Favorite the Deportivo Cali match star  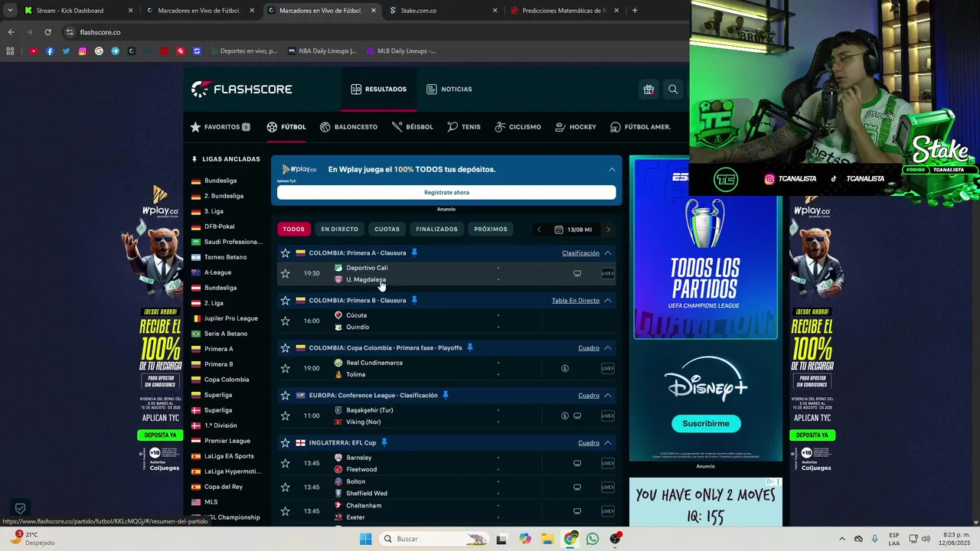coord(286,273)
